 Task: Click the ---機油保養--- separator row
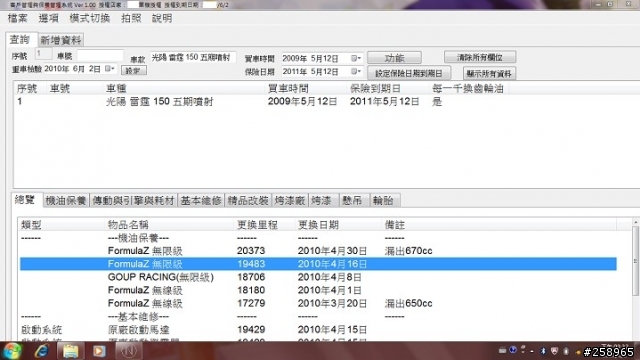click(318, 238)
